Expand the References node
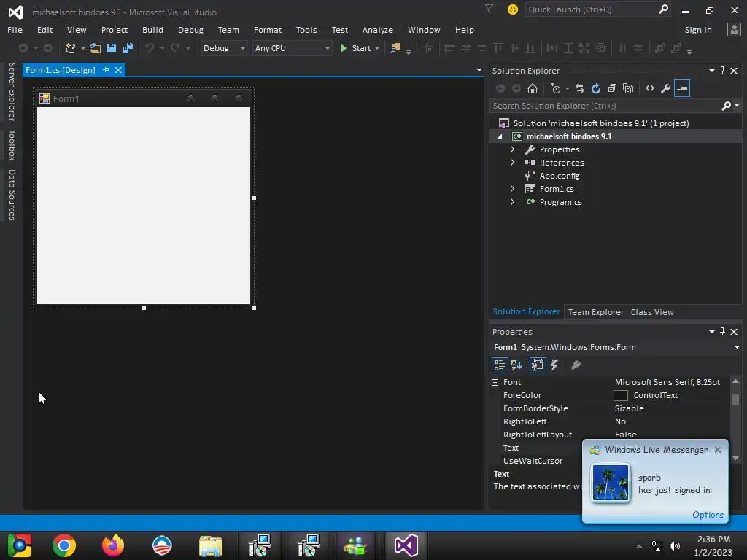 click(x=512, y=163)
